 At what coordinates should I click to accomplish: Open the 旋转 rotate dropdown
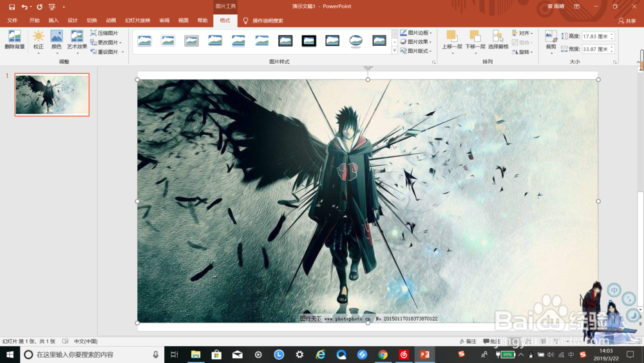[x=522, y=52]
